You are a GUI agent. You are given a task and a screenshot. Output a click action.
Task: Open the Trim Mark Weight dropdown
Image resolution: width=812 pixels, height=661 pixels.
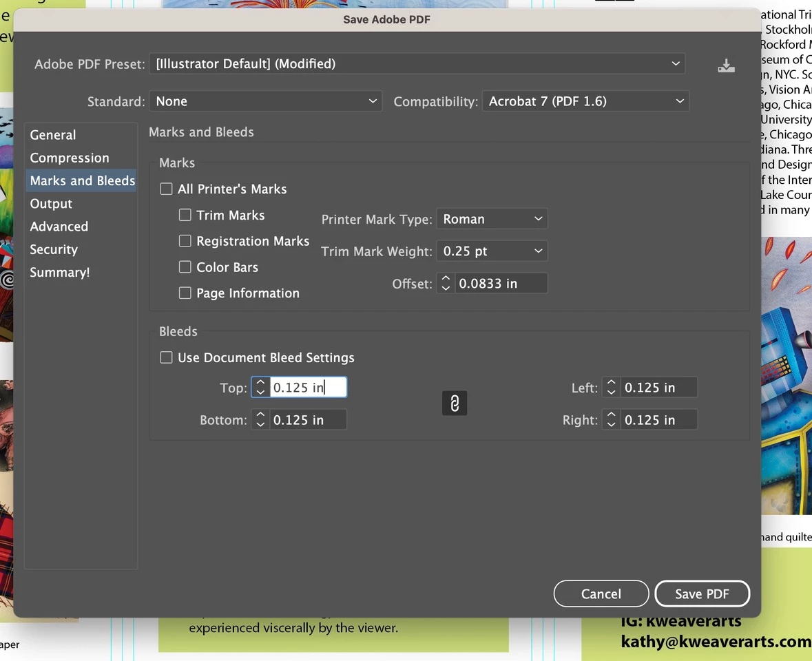[492, 251]
